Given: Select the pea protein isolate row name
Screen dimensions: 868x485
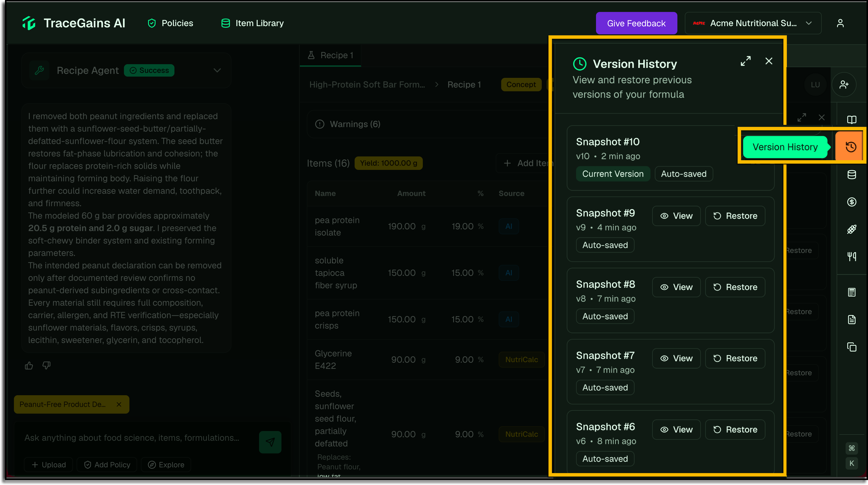Looking at the screenshot, I should (x=337, y=226).
